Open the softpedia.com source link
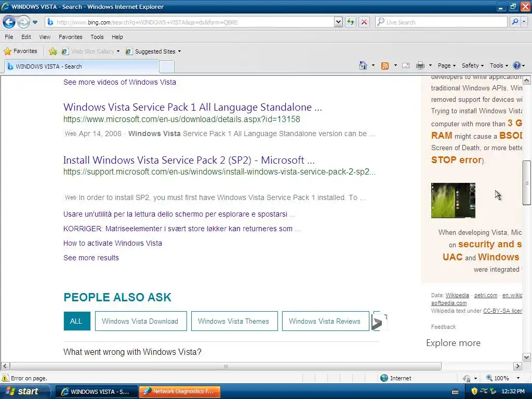Viewport: 532px width, 399px height. (x=448, y=303)
